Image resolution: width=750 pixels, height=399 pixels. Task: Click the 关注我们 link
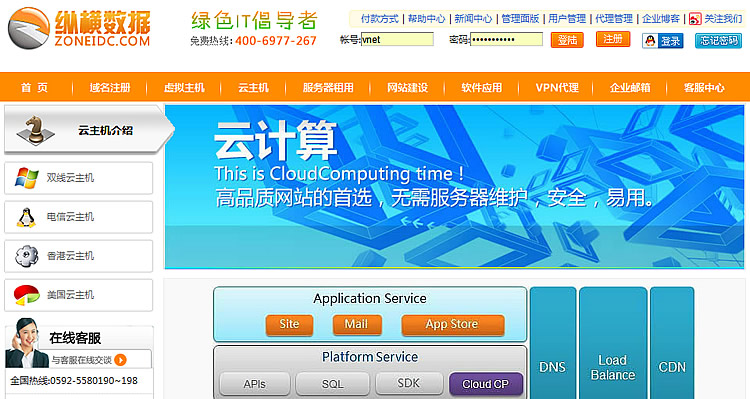[723, 19]
